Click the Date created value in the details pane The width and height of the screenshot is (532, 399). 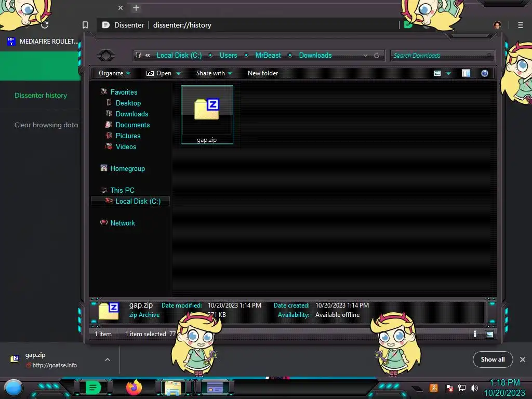(x=342, y=305)
